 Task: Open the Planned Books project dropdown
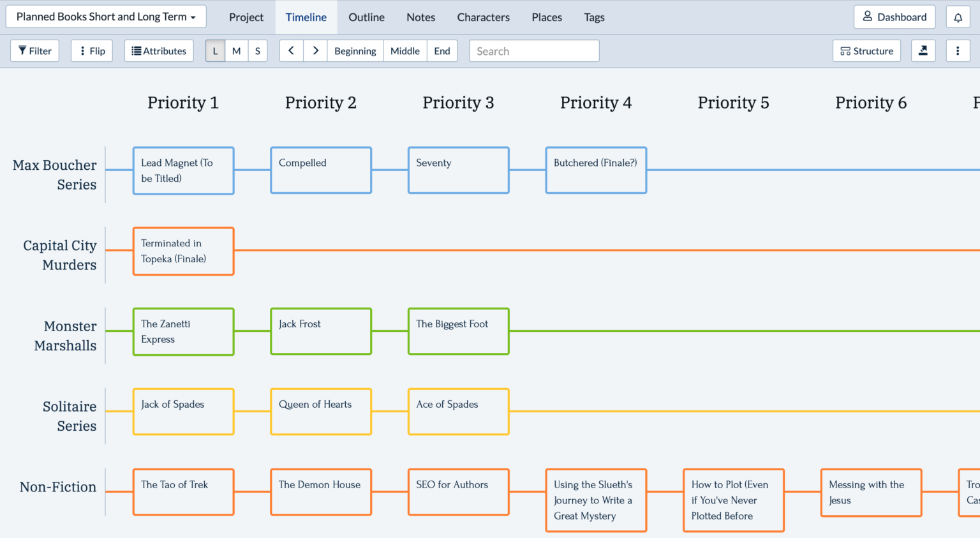click(105, 16)
